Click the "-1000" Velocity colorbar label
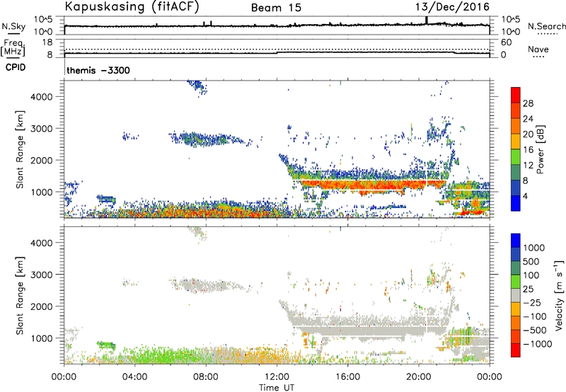This screenshot has height=392, width=566. [538, 344]
